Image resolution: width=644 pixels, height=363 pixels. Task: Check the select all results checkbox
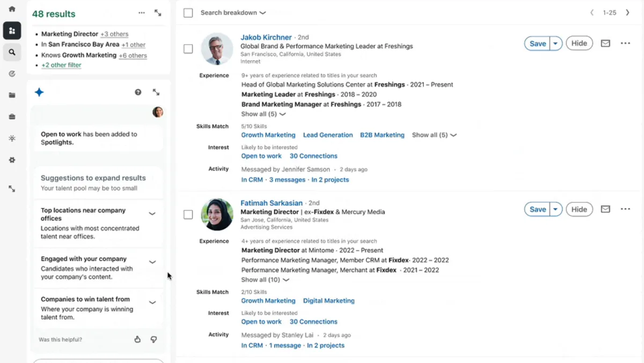(x=188, y=13)
